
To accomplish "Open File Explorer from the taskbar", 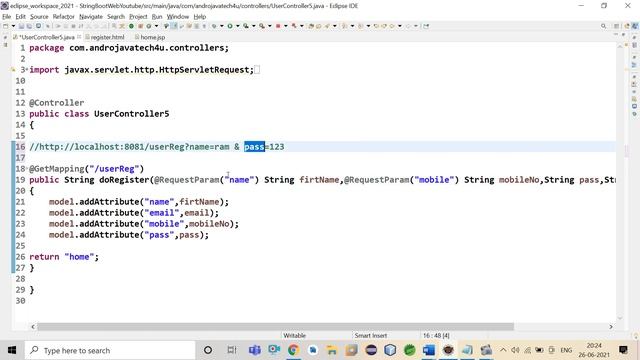I will [332, 350].
